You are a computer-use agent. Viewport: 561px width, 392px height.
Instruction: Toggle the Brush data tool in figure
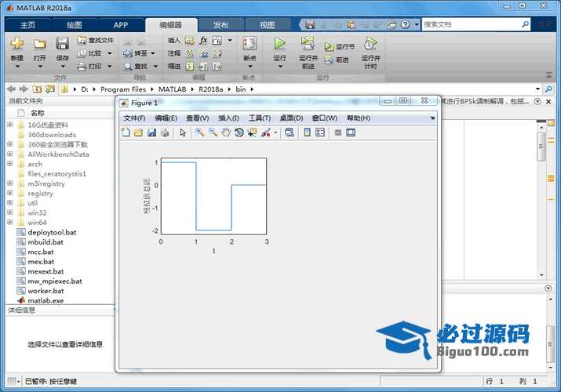(x=265, y=132)
